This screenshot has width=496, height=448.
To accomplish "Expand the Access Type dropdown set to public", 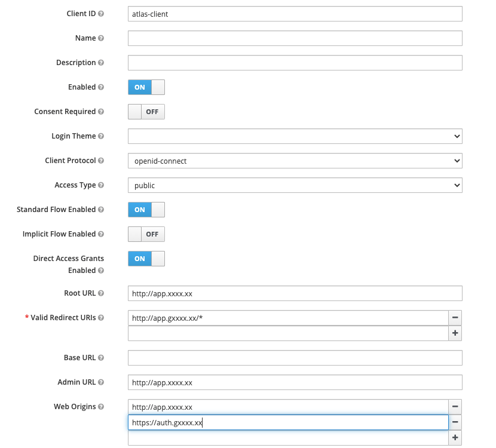I will (x=295, y=185).
